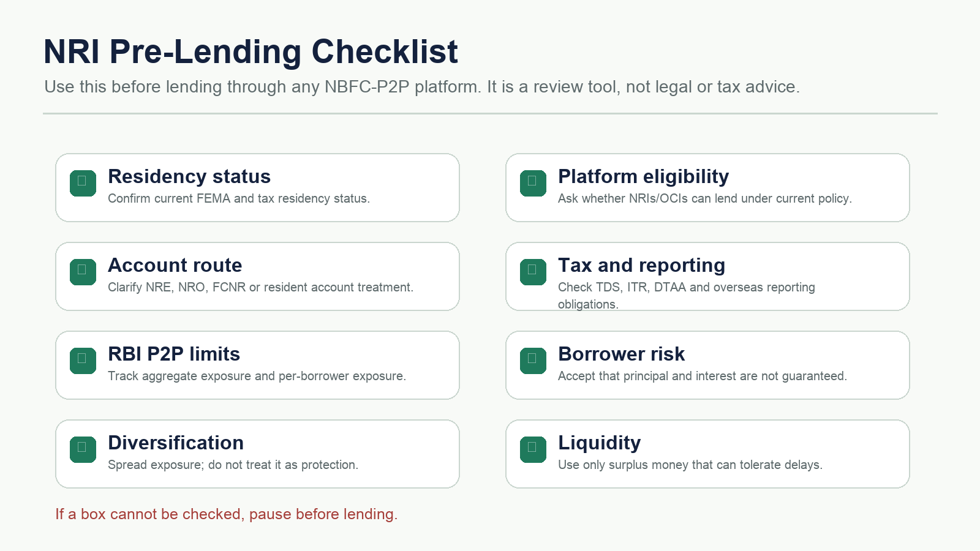The width and height of the screenshot is (980, 551).
Task: Check the Diversification checkbox
Action: [x=83, y=449]
